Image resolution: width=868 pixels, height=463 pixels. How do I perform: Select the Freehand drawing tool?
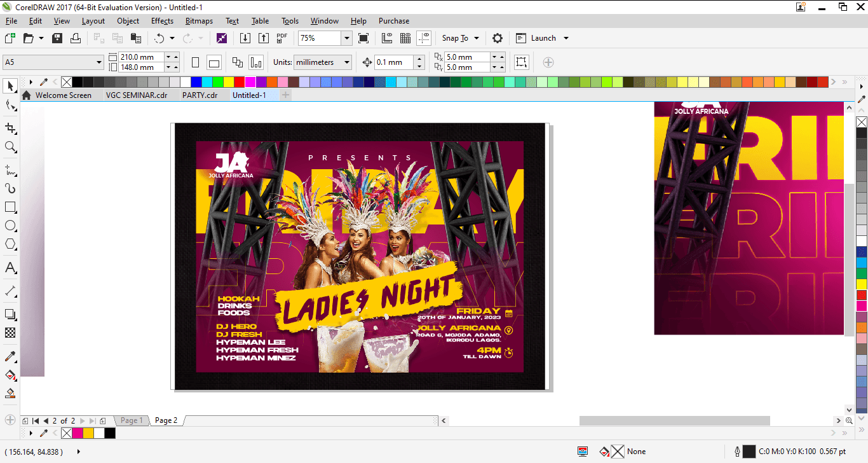click(10, 170)
